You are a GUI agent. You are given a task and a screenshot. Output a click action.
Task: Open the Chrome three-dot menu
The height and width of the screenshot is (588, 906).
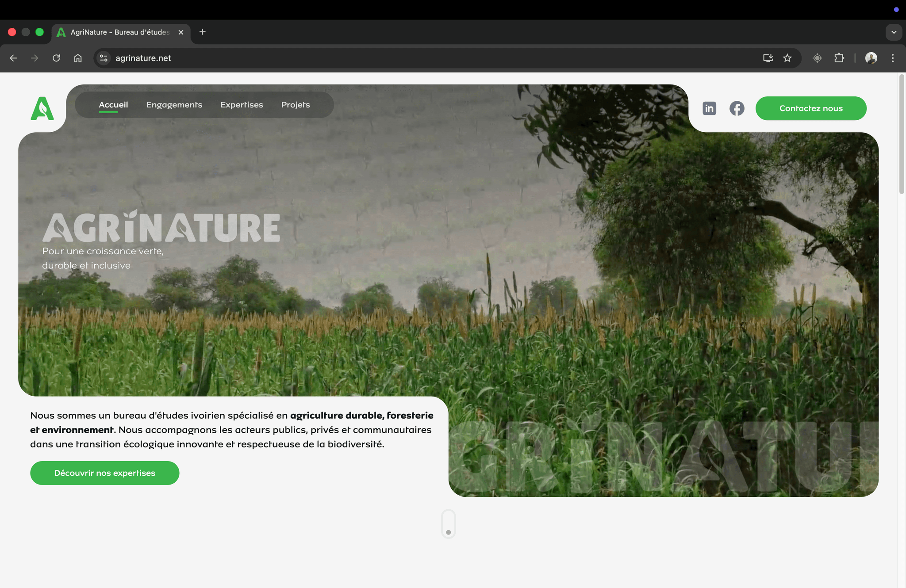[x=893, y=58]
